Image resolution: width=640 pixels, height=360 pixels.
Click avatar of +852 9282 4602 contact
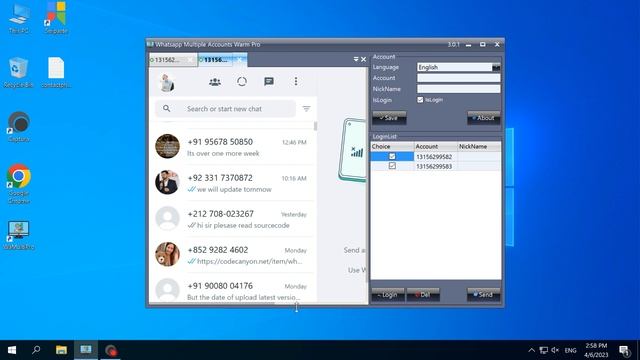(167, 254)
